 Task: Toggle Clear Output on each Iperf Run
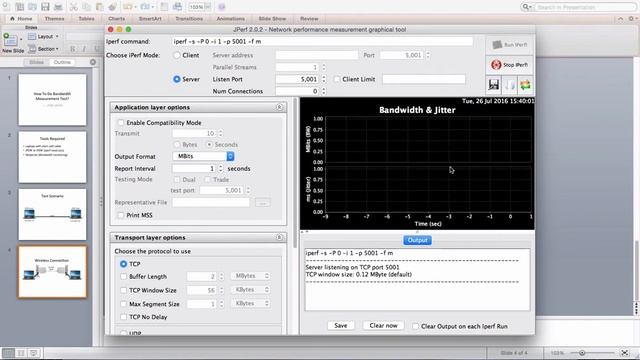(x=415, y=326)
